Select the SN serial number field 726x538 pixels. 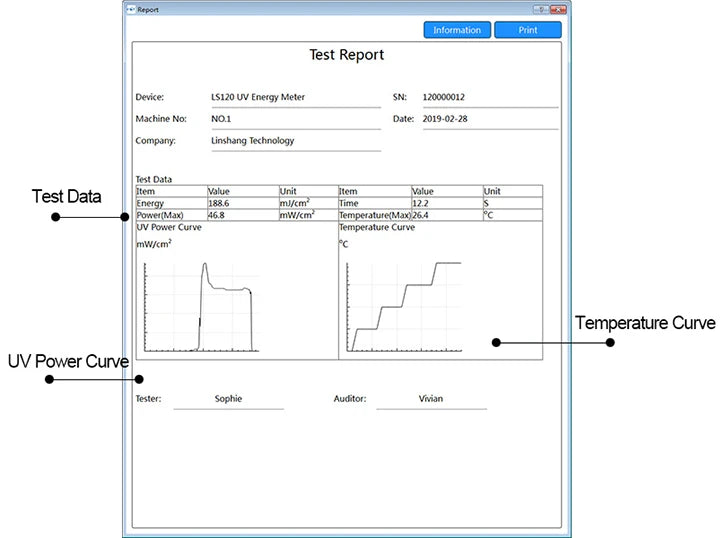(489, 98)
